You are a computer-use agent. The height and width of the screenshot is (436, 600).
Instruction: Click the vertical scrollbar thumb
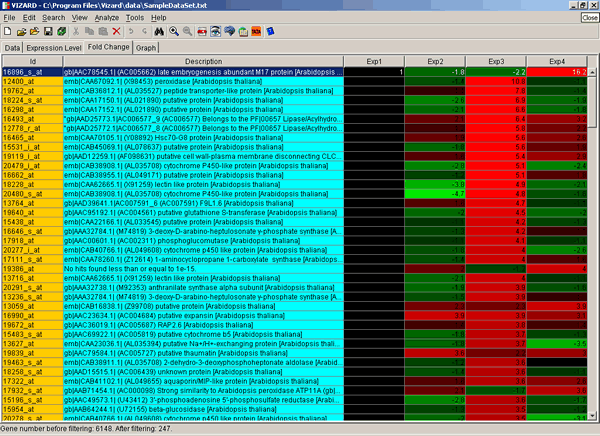pyautogui.click(x=592, y=102)
